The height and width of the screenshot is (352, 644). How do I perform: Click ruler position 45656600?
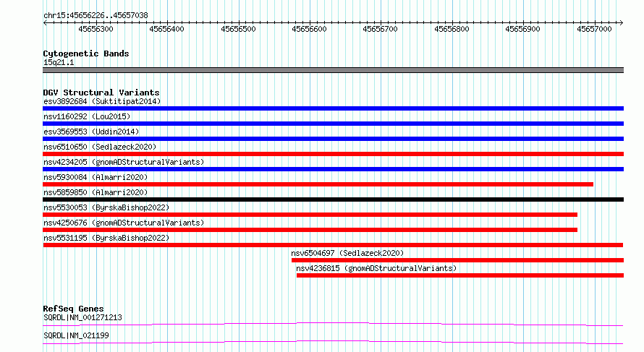point(309,29)
